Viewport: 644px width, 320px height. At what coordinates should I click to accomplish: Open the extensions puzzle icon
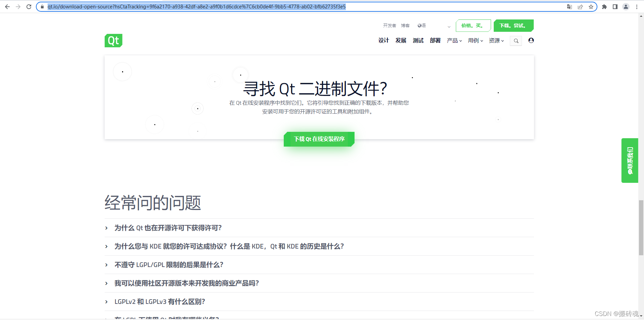pos(604,7)
